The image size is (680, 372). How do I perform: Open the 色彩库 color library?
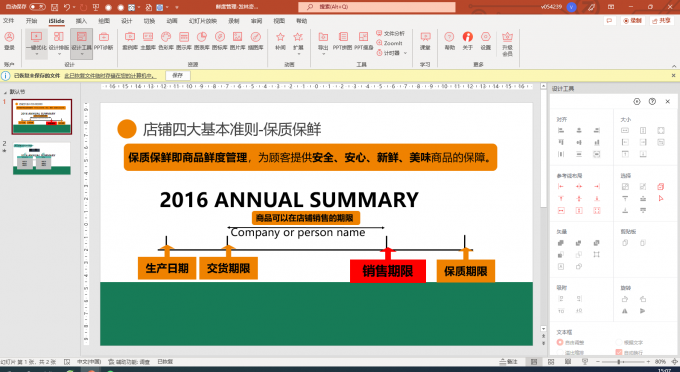point(166,41)
